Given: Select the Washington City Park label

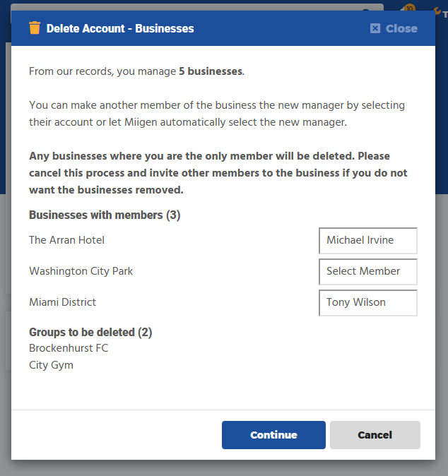Looking at the screenshot, I should point(81,271).
